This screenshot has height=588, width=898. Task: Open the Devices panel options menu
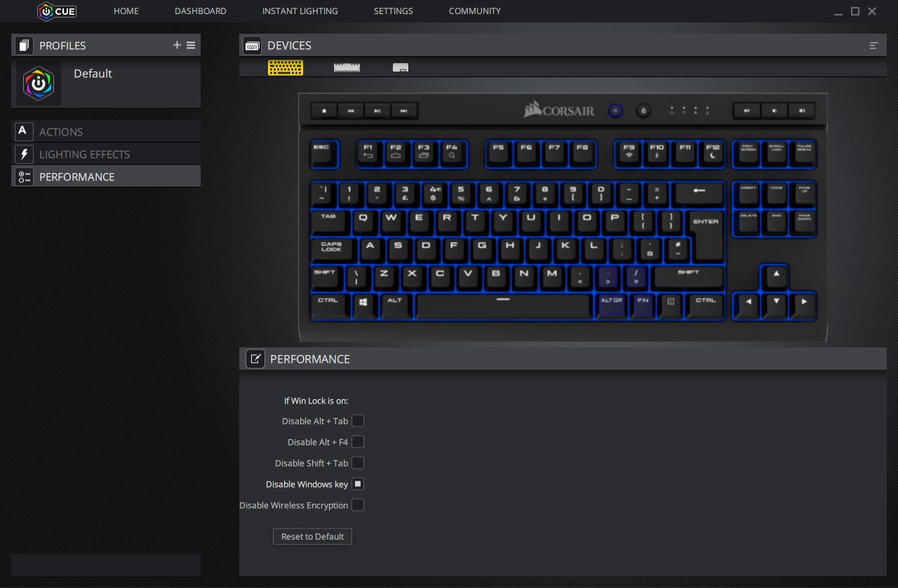873,46
